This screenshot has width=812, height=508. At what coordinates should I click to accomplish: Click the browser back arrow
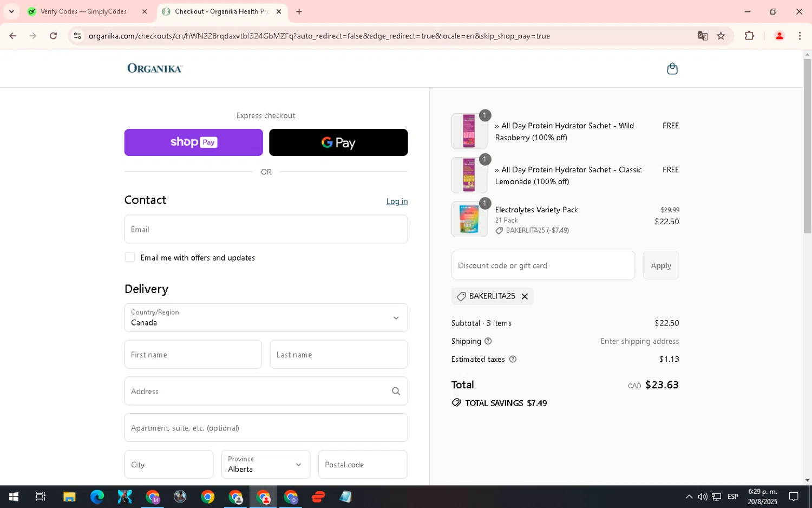tap(13, 36)
